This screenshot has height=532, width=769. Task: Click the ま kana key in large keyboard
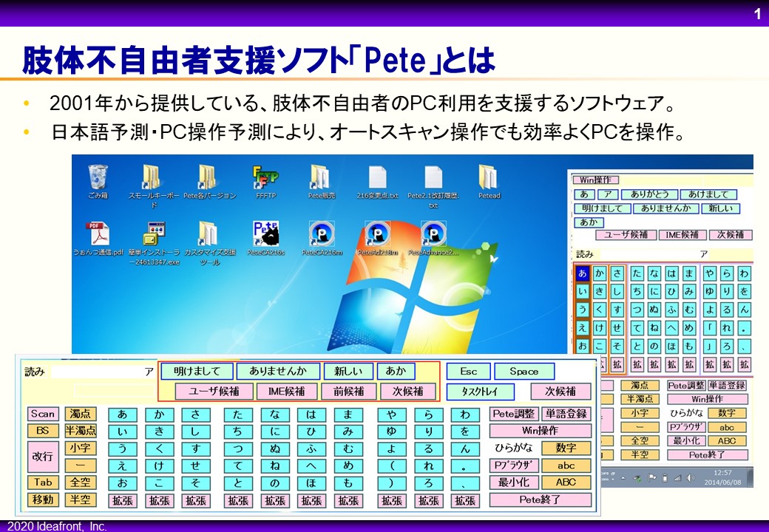point(348,415)
